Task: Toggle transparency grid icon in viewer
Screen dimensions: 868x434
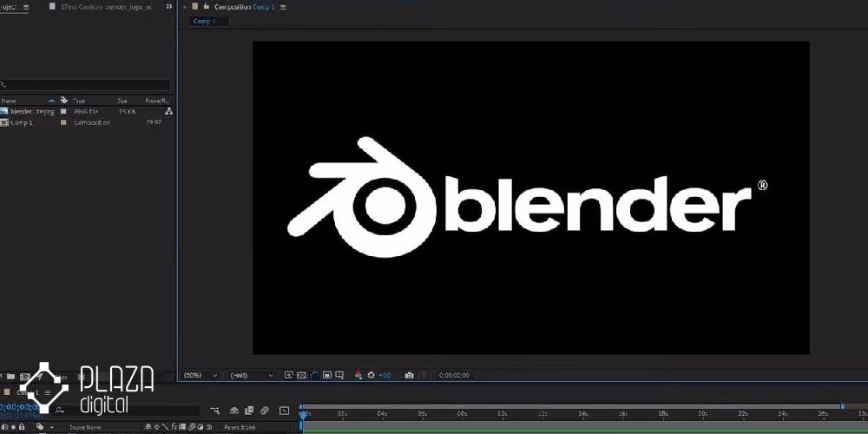Action: pyautogui.click(x=301, y=375)
